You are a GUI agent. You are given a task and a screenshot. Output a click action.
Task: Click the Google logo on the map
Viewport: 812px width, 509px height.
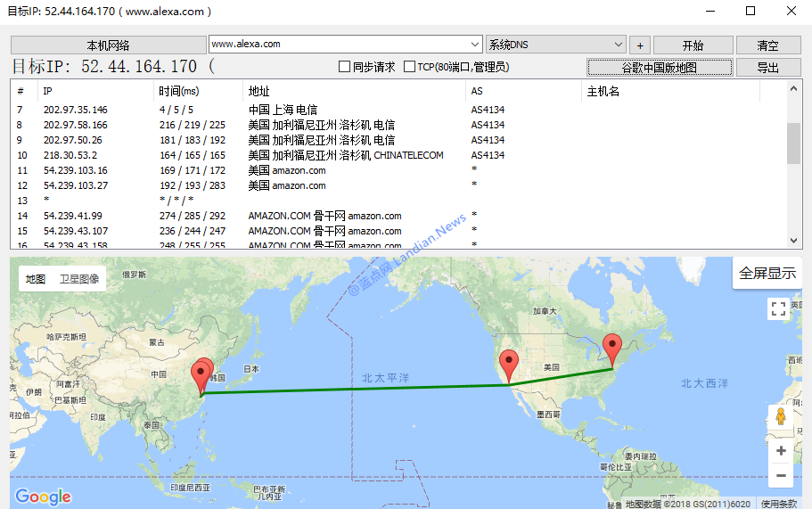pyautogui.click(x=43, y=497)
